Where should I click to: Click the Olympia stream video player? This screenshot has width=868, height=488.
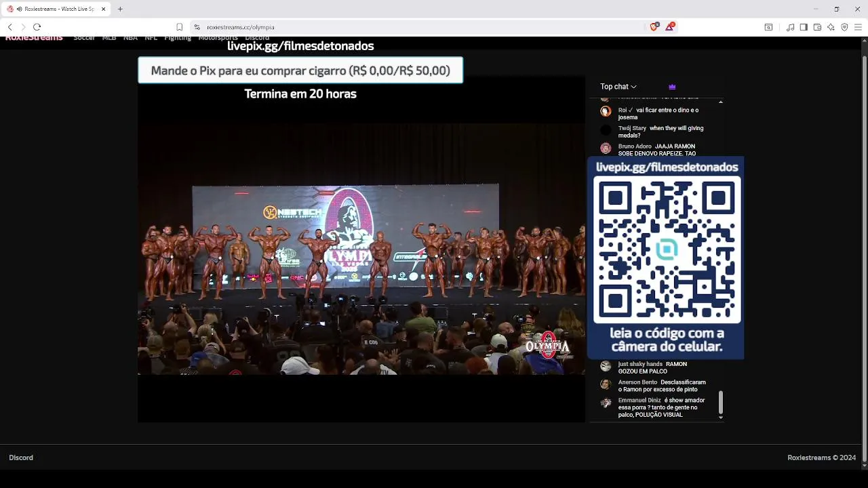[x=361, y=249]
